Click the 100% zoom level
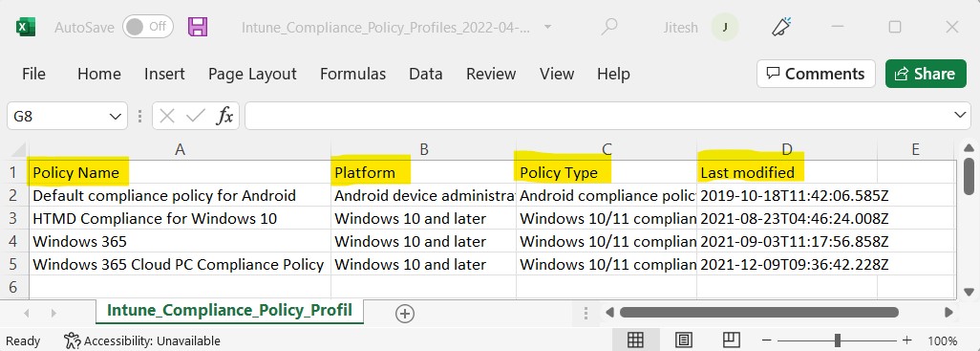 [x=943, y=341]
